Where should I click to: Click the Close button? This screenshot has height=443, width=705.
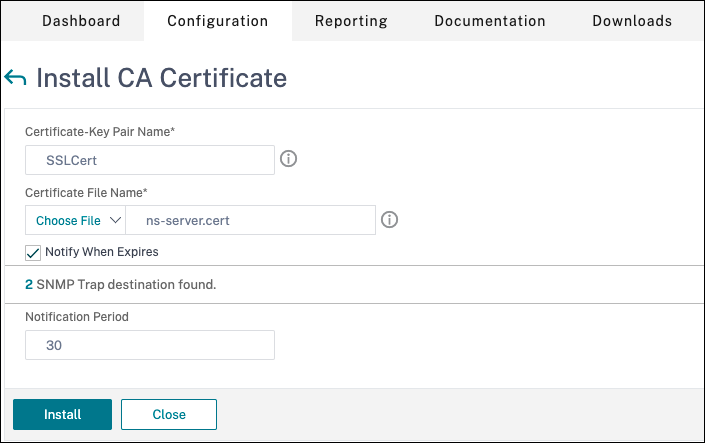point(169,414)
